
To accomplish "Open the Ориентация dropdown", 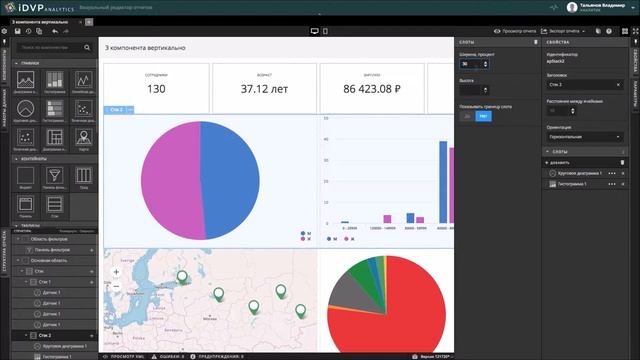I will click(x=584, y=137).
